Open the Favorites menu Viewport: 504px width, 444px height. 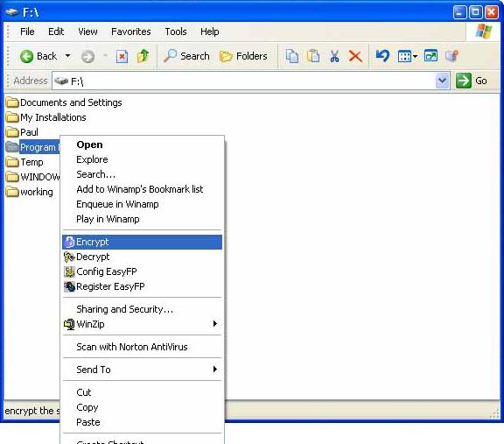[131, 32]
